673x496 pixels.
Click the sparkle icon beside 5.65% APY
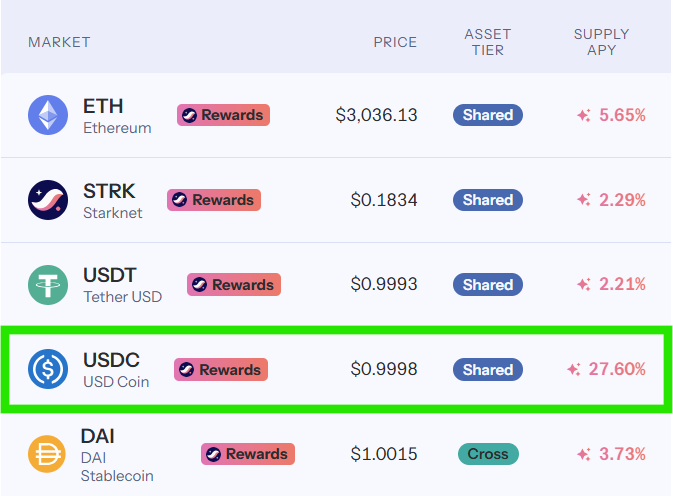pyautogui.click(x=584, y=116)
